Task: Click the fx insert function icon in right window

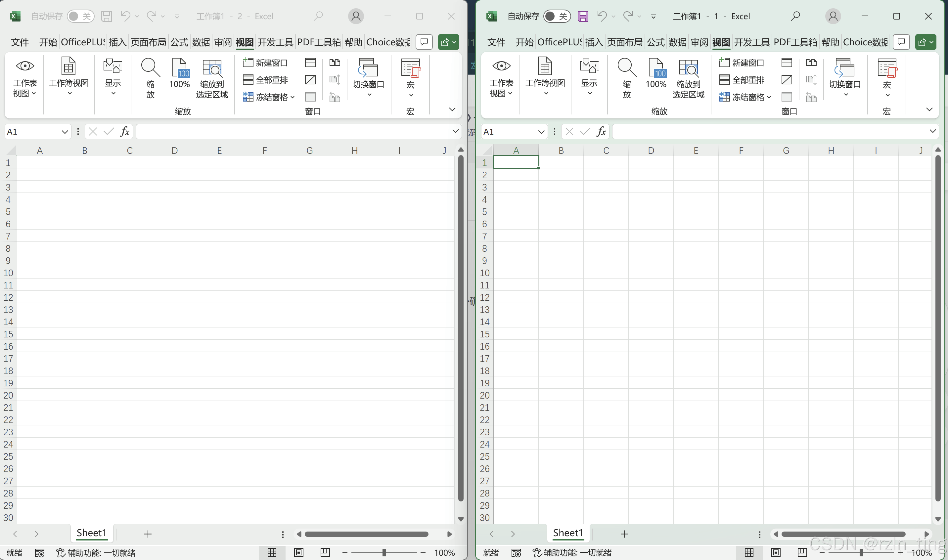Action: point(601,131)
